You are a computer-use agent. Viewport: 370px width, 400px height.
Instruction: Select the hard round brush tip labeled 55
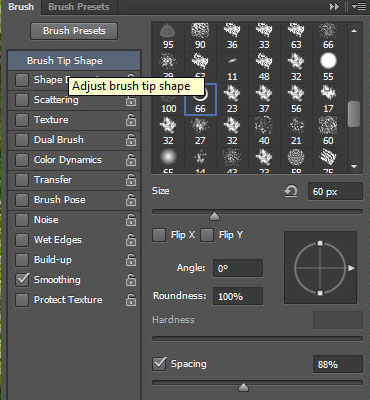pyautogui.click(x=328, y=68)
